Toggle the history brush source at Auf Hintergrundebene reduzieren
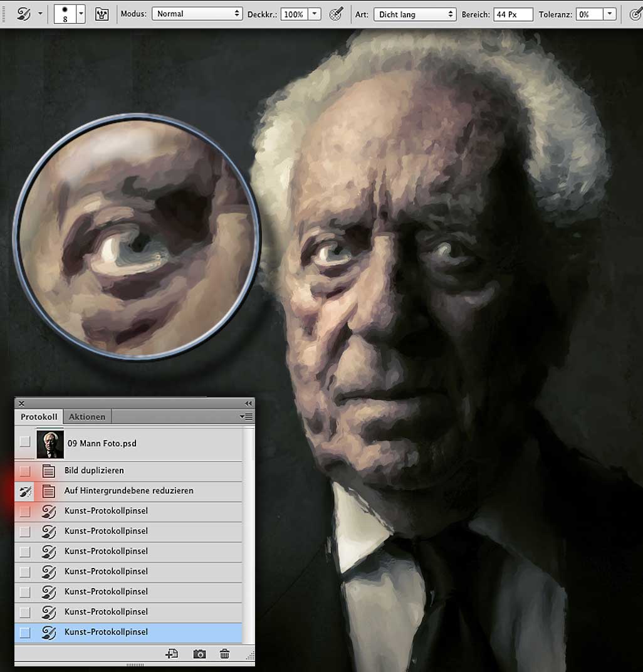This screenshot has height=672, width=643. 25,491
